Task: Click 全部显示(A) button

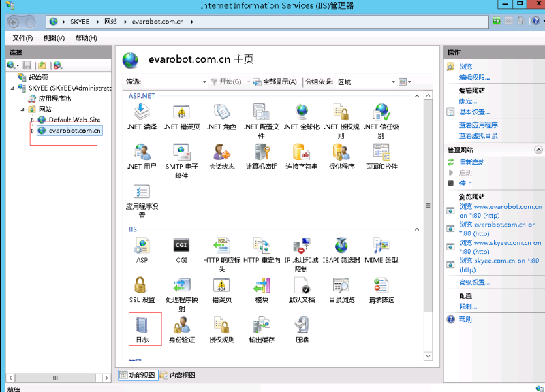Action: (275, 82)
